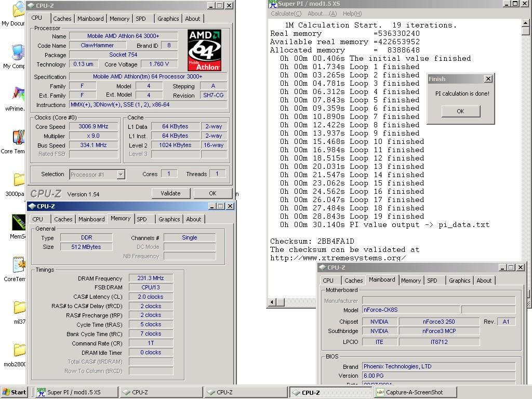
Task: Click the Level 2 1024 KBytes value
Action: point(176,145)
